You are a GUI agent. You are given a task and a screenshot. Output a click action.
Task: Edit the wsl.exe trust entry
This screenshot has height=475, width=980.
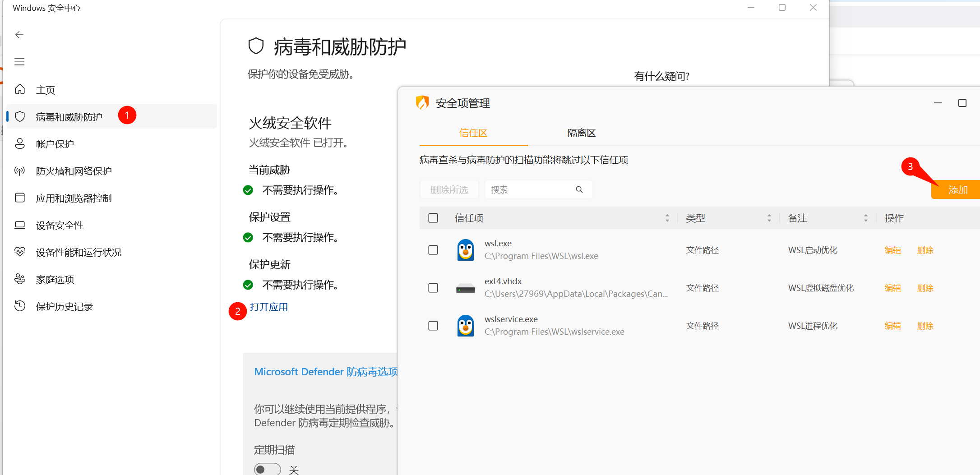[x=893, y=250]
